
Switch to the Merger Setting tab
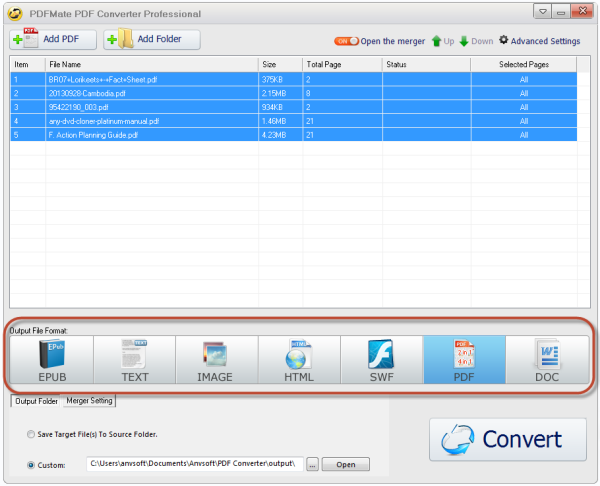[89, 401]
